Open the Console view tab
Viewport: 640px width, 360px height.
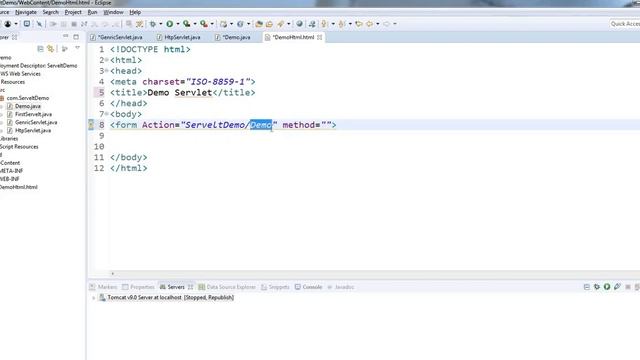pos(309,287)
